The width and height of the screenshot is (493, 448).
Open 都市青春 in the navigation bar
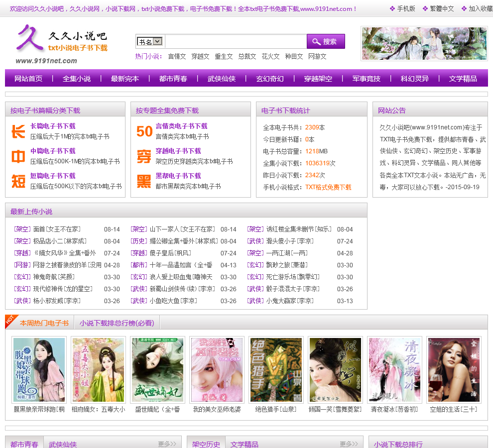point(173,79)
